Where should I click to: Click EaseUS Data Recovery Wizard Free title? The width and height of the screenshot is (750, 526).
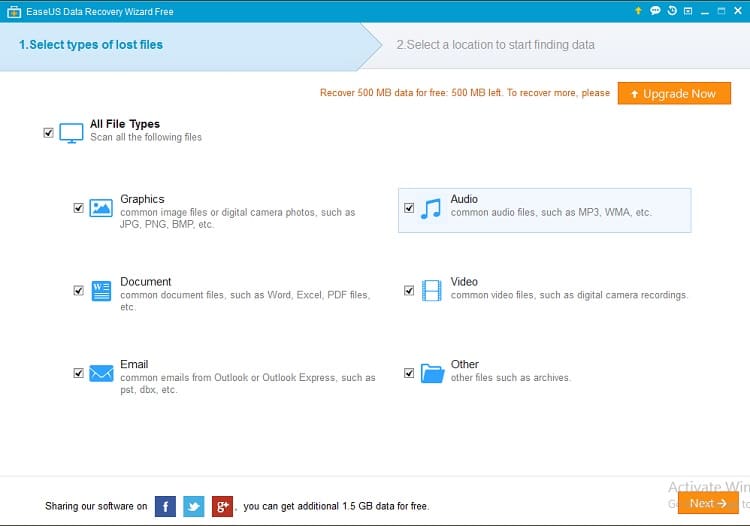99,11
